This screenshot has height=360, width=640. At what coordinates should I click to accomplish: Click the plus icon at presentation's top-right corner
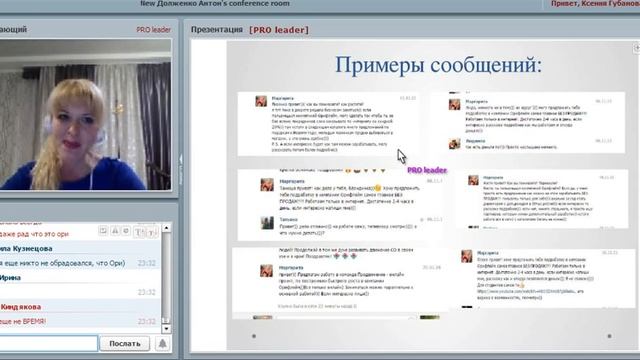(636, 48)
